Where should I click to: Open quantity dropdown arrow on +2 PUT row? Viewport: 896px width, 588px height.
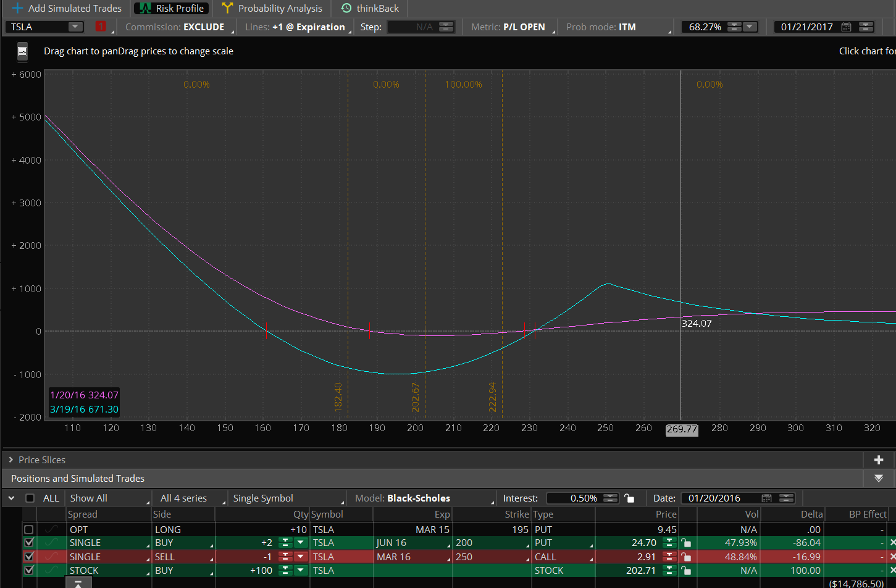point(301,543)
